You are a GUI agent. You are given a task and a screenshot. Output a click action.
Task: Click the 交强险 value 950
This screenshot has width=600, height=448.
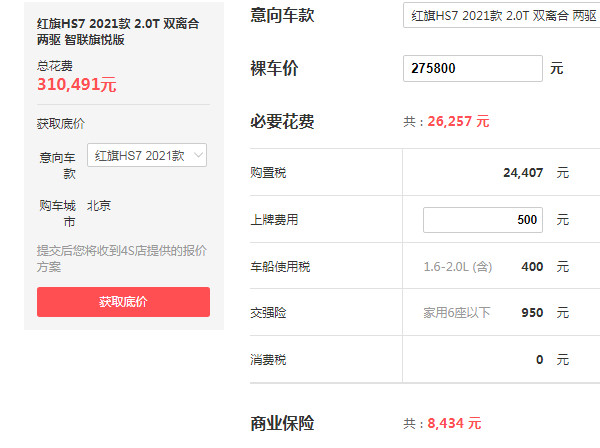(532, 313)
